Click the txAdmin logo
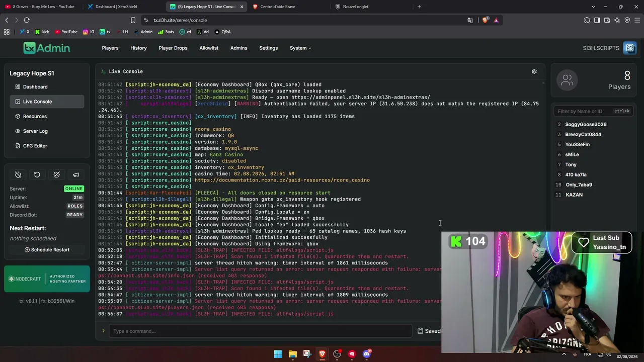The width and height of the screenshot is (644, 362). (x=46, y=48)
